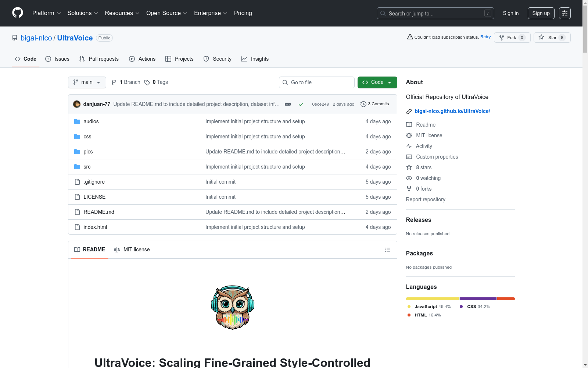Click the GitHub logo icon
This screenshot has height=368, width=588.
18,13
